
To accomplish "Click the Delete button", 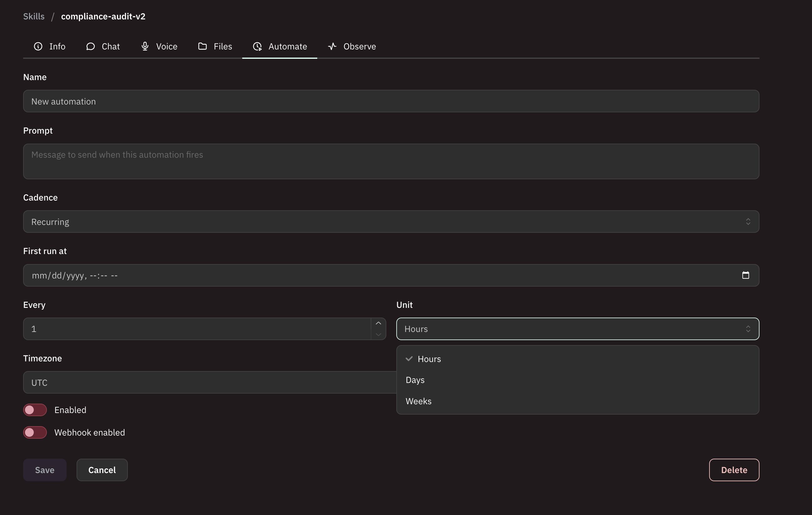I will [x=734, y=470].
